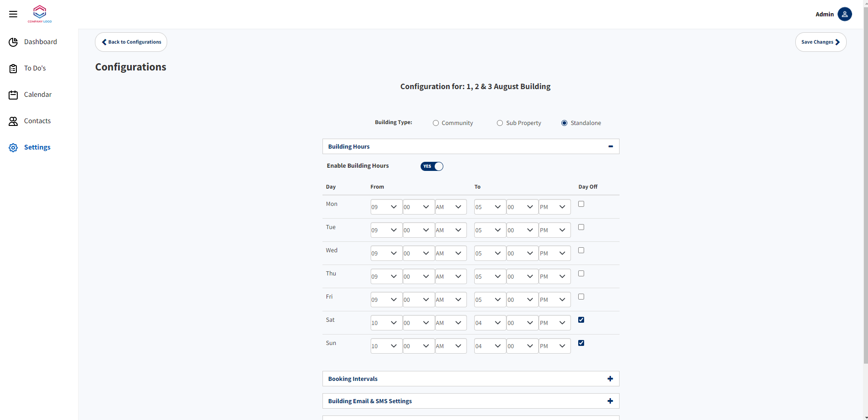Select the Community building type

(436, 123)
